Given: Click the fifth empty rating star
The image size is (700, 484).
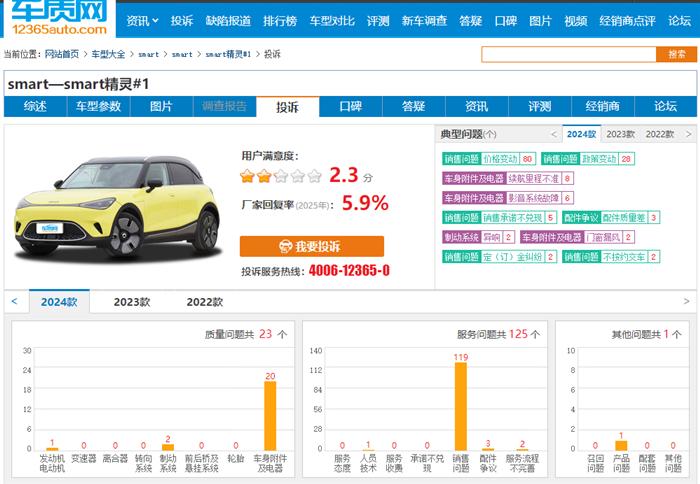Looking at the screenshot, I should pos(315,176).
